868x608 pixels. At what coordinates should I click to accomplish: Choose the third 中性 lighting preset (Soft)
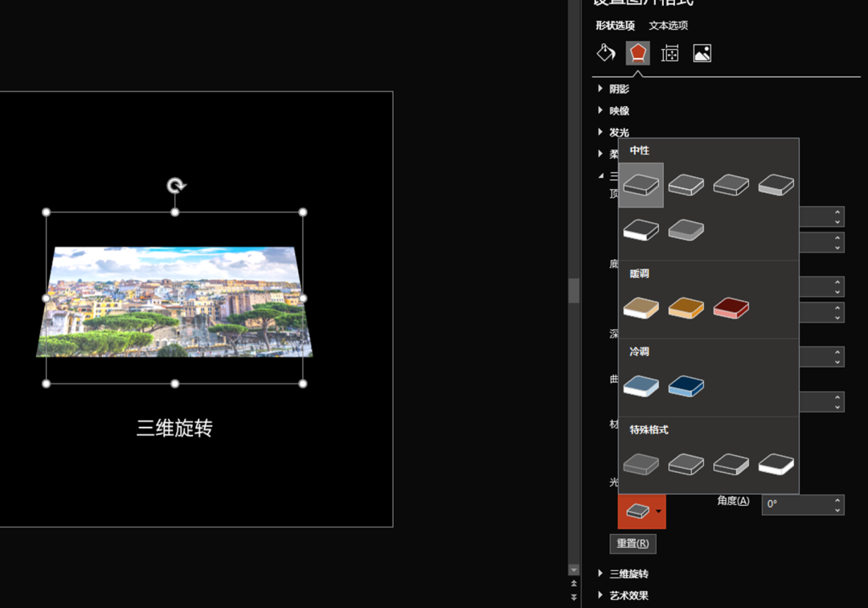pyautogui.click(x=731, y=185)
